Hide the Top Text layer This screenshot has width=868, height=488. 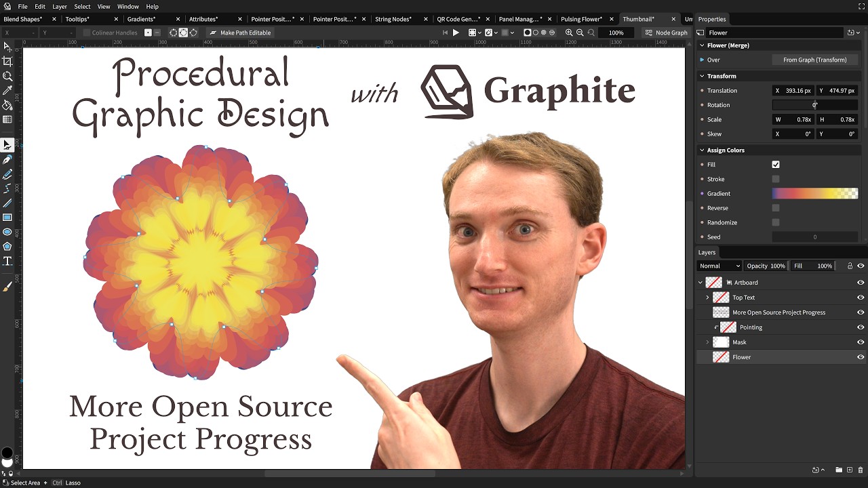[861, 298]
